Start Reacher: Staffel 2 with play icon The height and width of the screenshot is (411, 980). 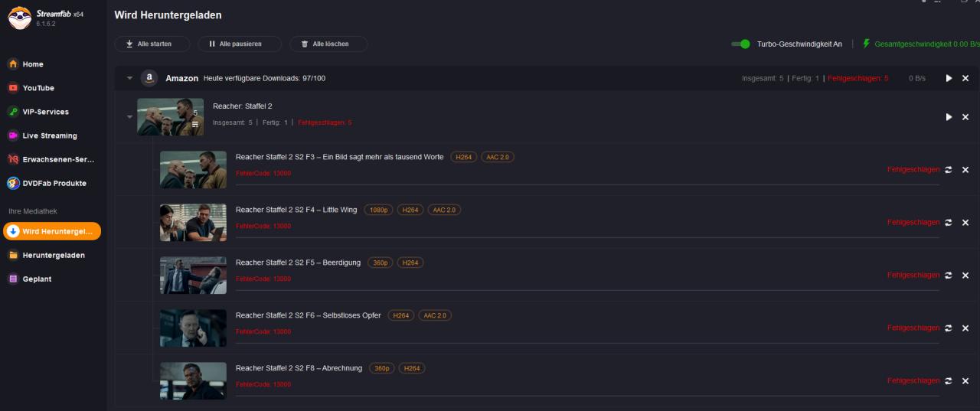(x=949, y=116)
